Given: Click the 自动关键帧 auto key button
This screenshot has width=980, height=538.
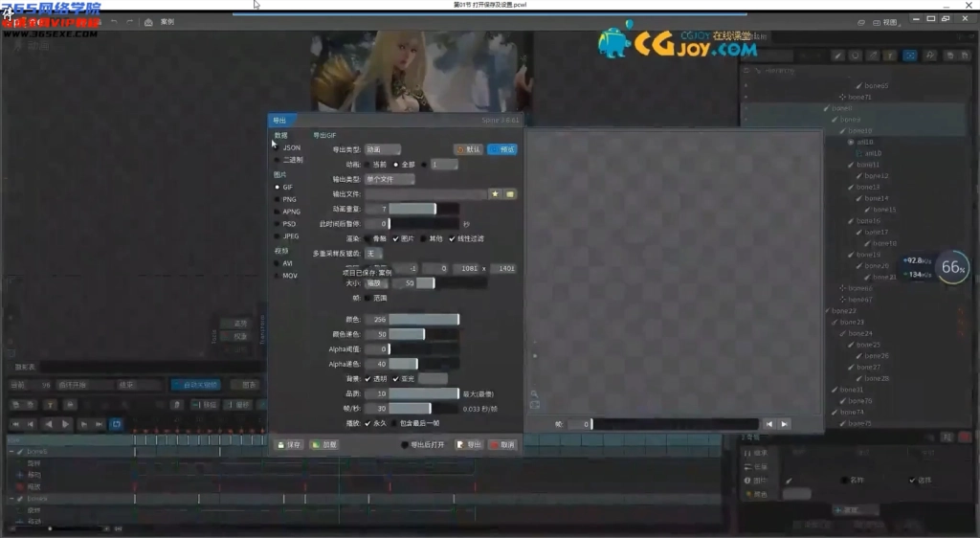Looking at the screenshot, I should click(x=195, y=385).
